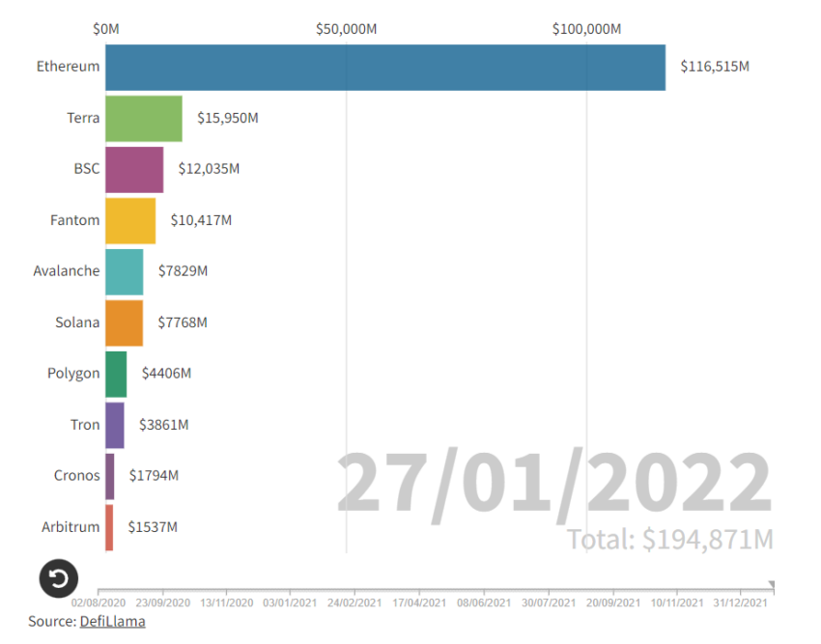The image size is (821, 644).
Task: Jump timeline to 20/09/2021
Action: coord(613,602)
